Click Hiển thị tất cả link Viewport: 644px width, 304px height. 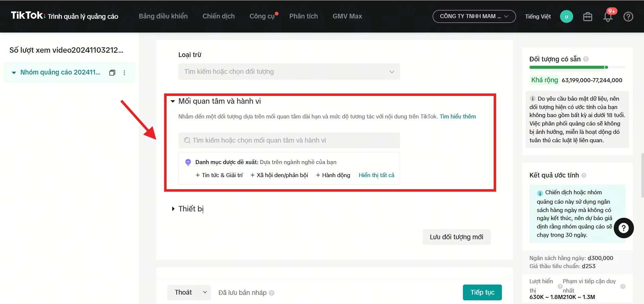377,175
